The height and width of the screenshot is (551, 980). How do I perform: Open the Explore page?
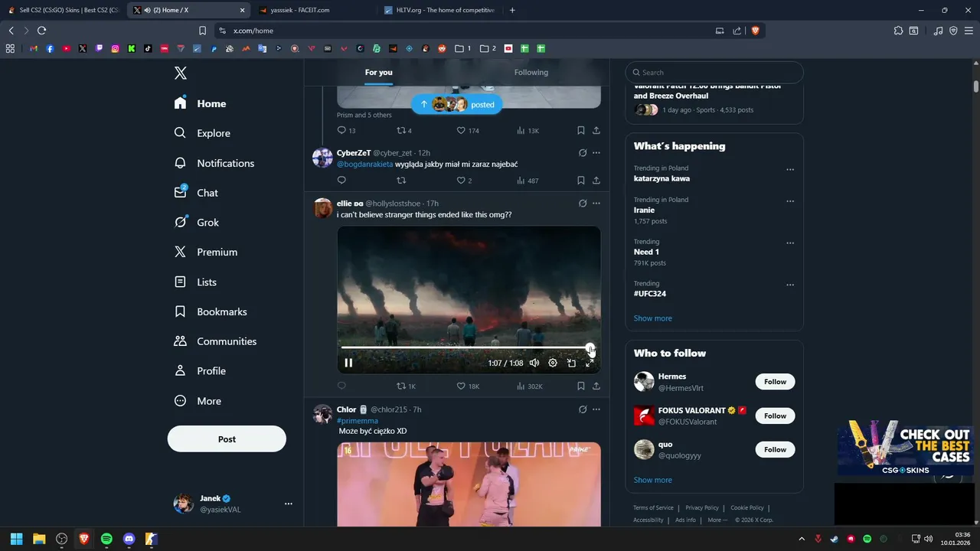[x=202, y=133]
